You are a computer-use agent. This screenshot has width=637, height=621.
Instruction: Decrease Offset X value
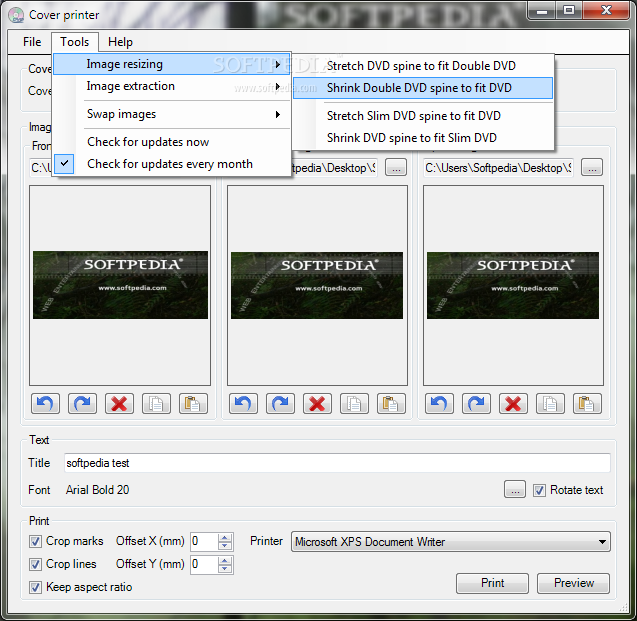pyautogui.click(x=225, y=546)
